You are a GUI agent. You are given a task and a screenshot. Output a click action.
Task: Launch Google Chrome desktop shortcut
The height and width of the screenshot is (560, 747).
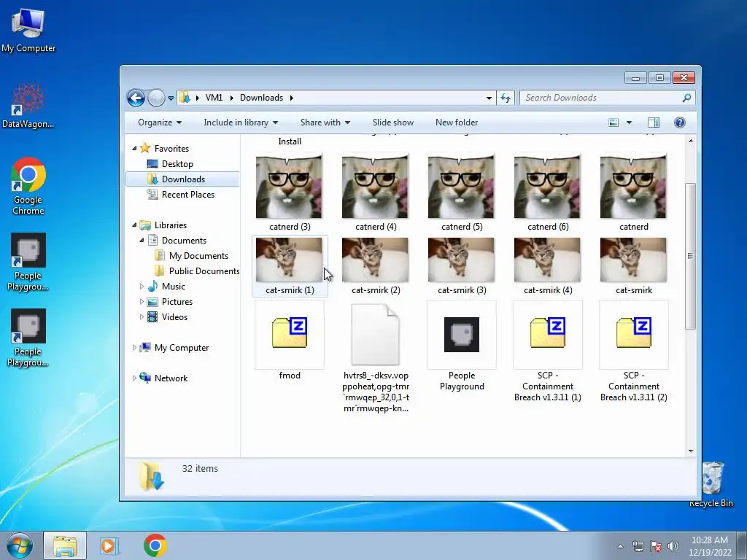click(28, 186)
